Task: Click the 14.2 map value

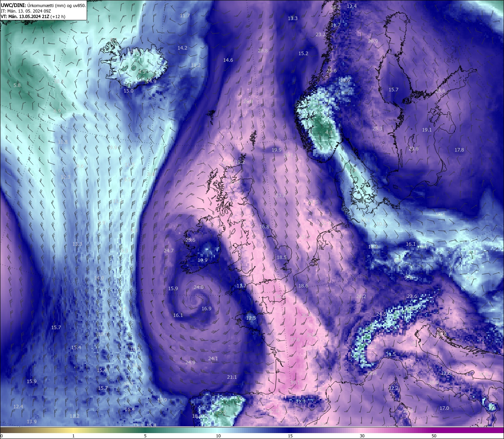Action: coord(182,48)
